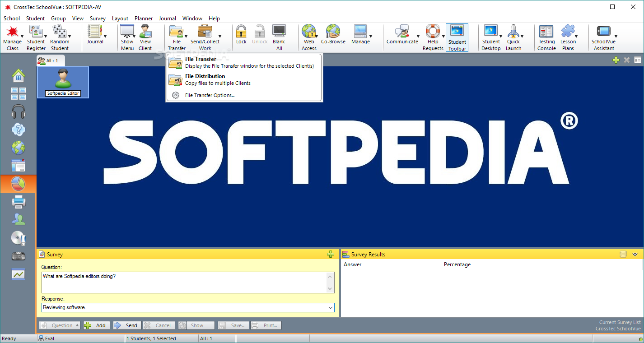Click the Add survey button
The width and height of the screenshot is (644, 343).
pos(96,325)
